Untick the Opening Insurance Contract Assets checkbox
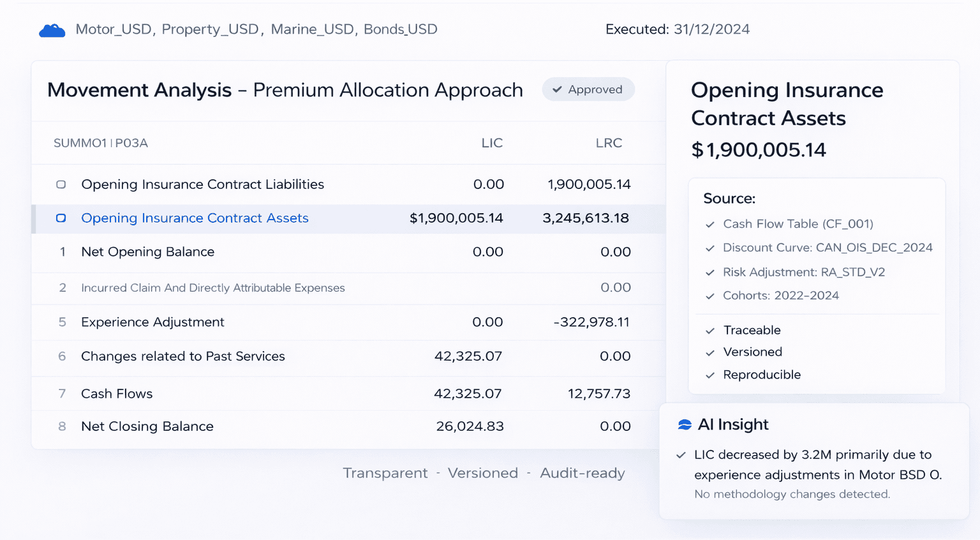 tap(61, 218)
